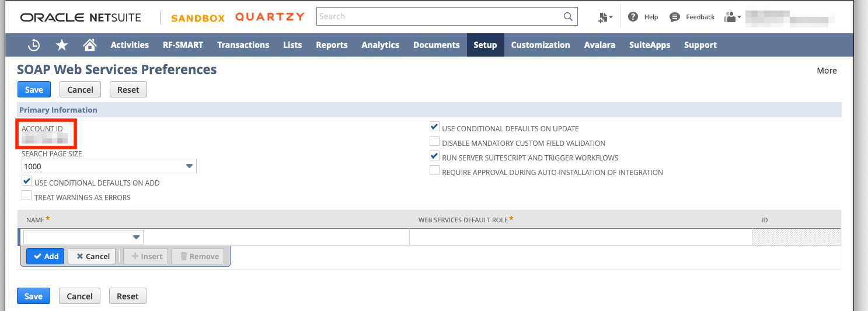Toggle Run Server SuiteScript and Trigger Workflows
The height and width of the screenshot is (311, 868).
(434, 156)
